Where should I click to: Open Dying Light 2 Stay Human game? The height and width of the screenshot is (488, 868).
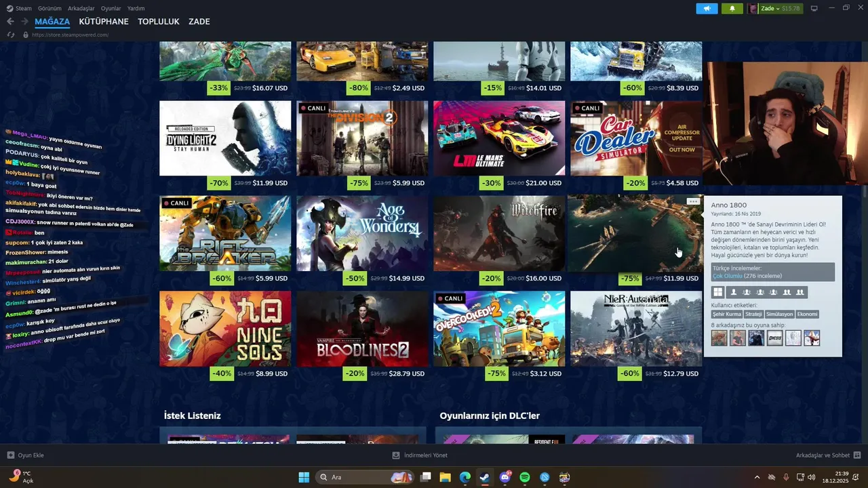tap(225, 138)
